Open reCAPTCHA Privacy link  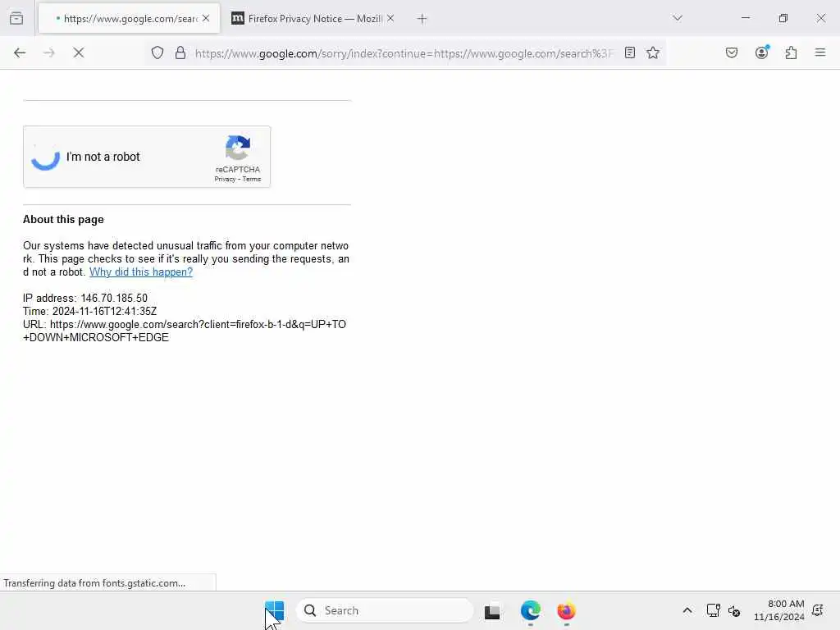click(x=225, y=179)
